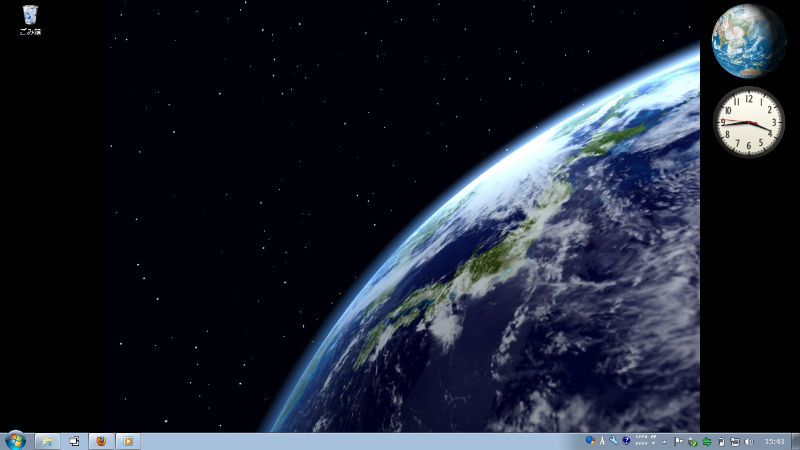Click the green sync arrows tray icon
The width and height of the screenshot is (800, 450).
(x=707, y=442)
